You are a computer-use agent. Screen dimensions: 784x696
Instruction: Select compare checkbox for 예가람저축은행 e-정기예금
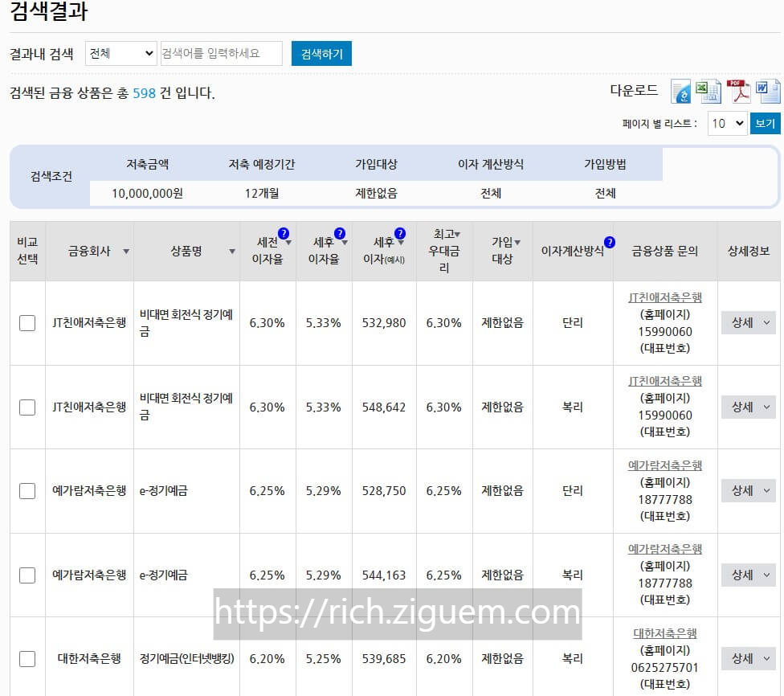(x=27, y=490)
